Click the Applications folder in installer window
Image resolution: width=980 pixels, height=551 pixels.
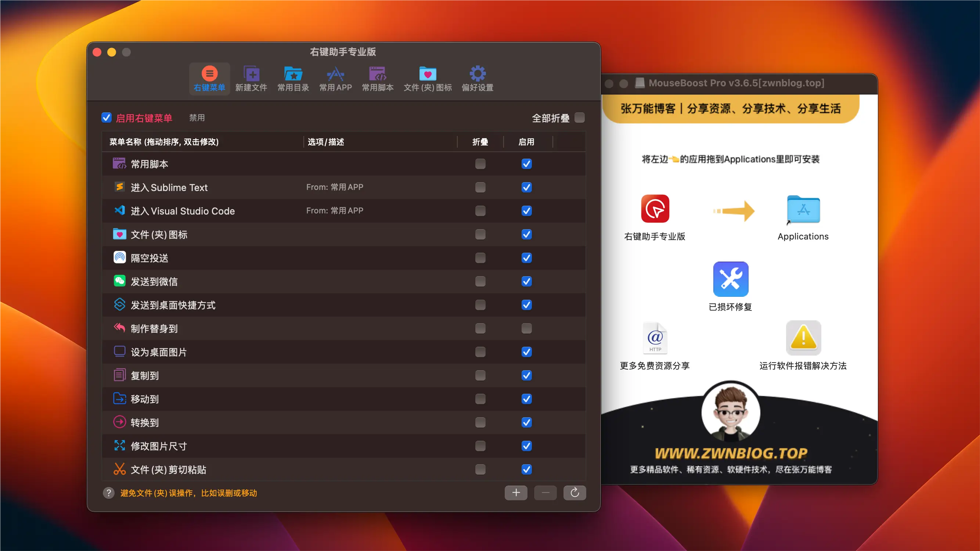(x=803, y=210)
